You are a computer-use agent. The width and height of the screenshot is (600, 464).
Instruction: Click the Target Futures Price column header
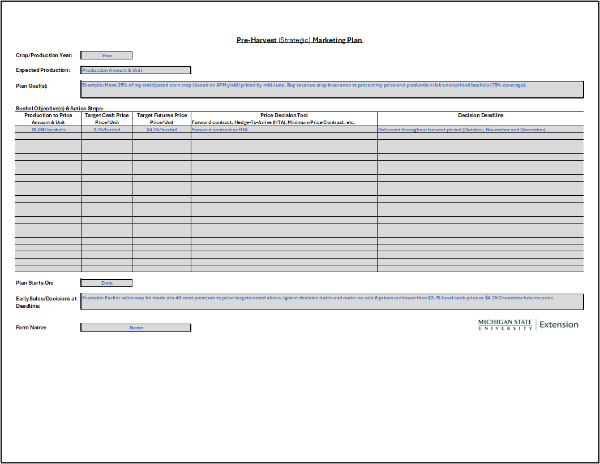[161, 116]
